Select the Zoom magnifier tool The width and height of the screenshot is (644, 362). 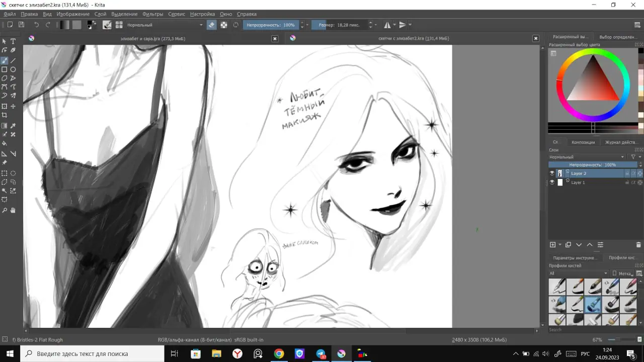(x=5, y=210)
